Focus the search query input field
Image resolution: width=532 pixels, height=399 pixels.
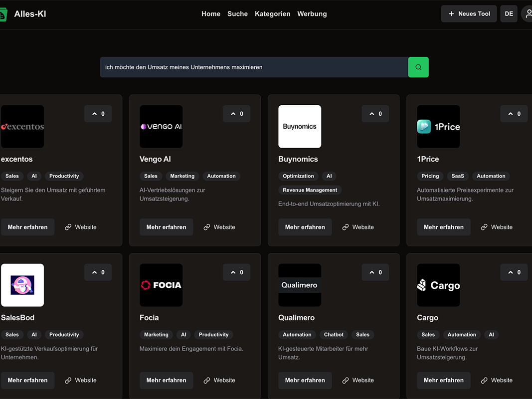pos(254,67)
